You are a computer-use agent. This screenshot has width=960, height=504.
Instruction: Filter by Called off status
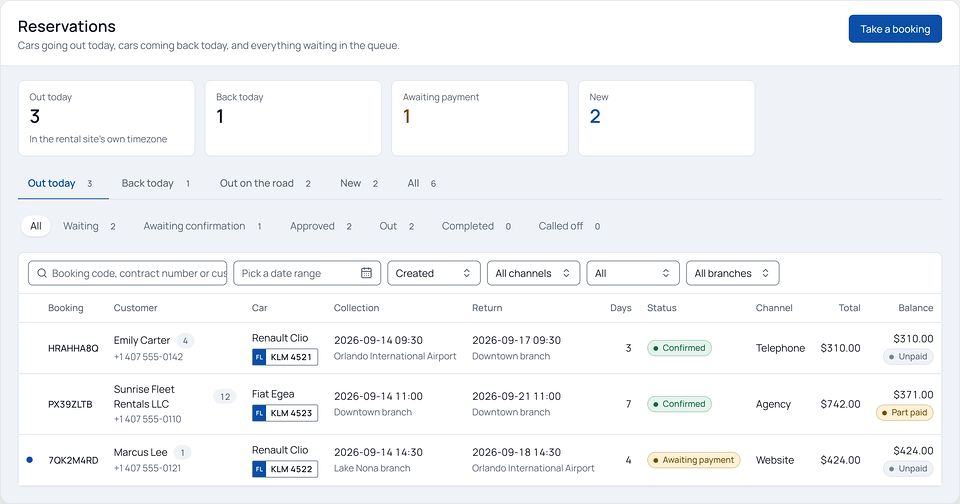pos(570,226)
